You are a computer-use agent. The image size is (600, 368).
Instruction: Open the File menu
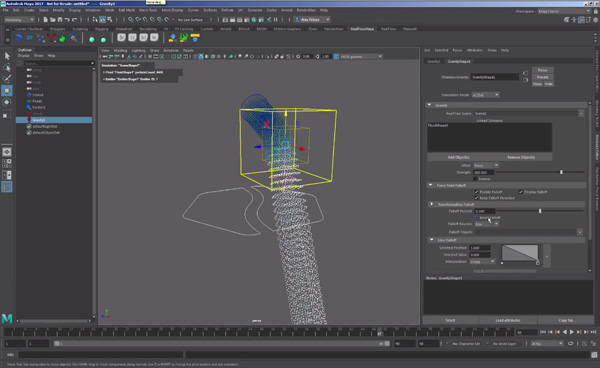pyautogui.click(x=6, y=10)
